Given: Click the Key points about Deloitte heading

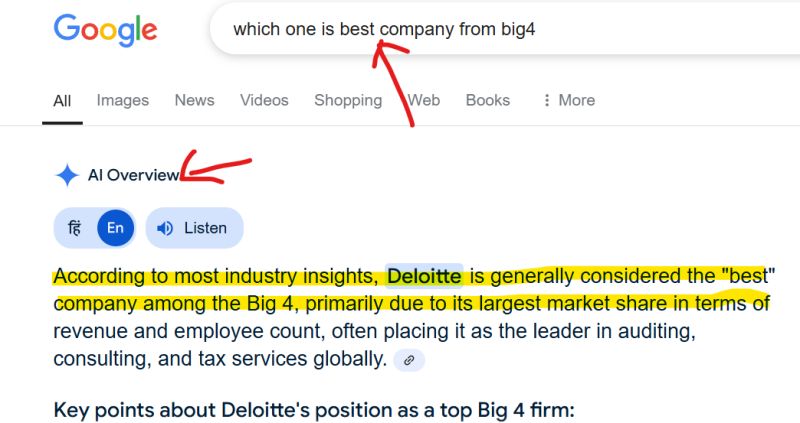Looking at the screenshot, I should coord(314,410).
